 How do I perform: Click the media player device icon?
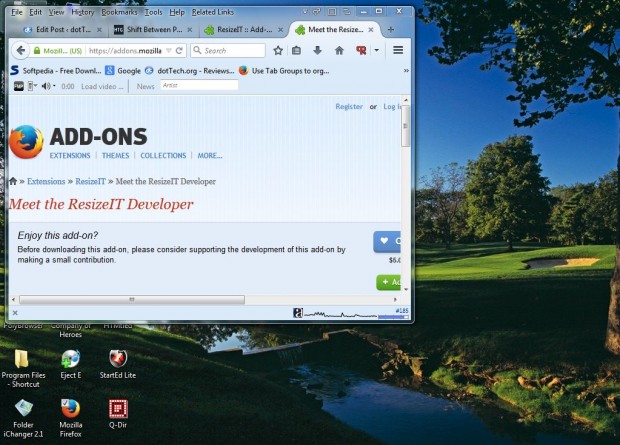(x=30, y=86)
